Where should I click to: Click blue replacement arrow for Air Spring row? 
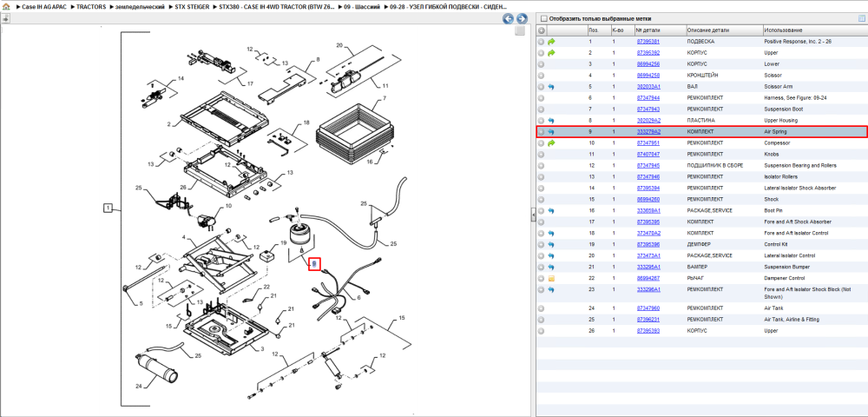pos(551,132)
